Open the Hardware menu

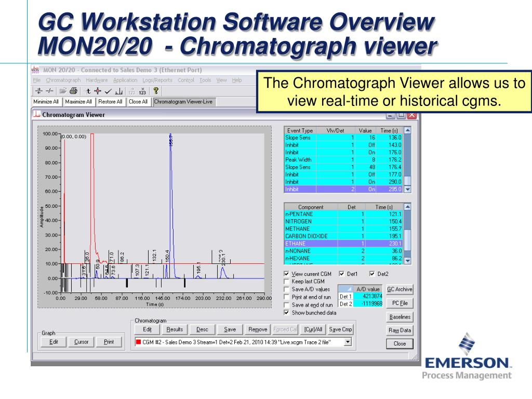click(97, 80)
